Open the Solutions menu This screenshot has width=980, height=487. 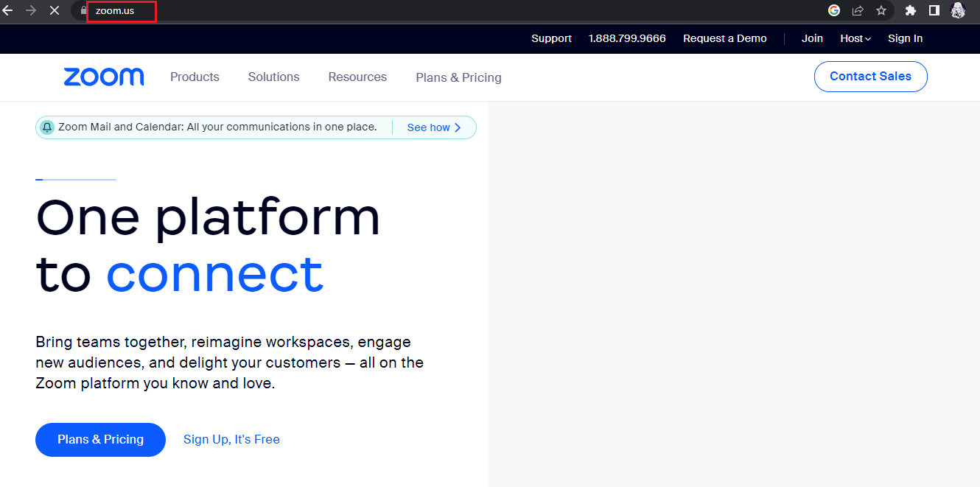click(x=274, y=77)
